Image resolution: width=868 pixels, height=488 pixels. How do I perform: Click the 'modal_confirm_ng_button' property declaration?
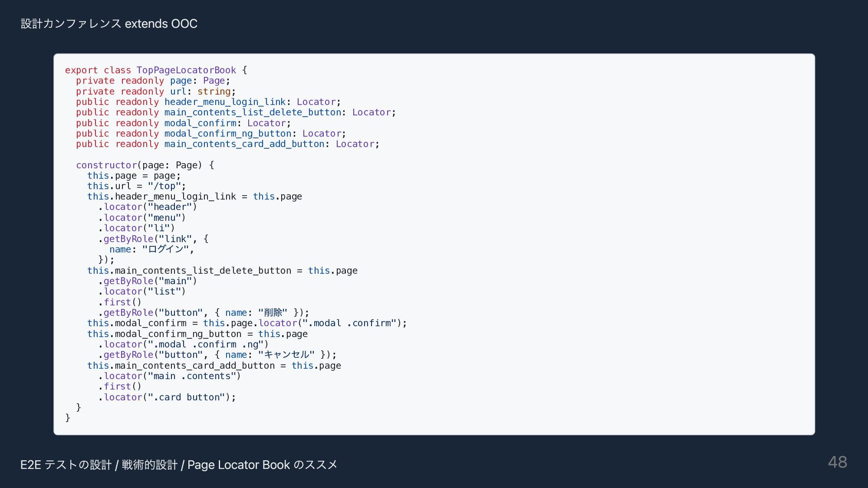227,133
